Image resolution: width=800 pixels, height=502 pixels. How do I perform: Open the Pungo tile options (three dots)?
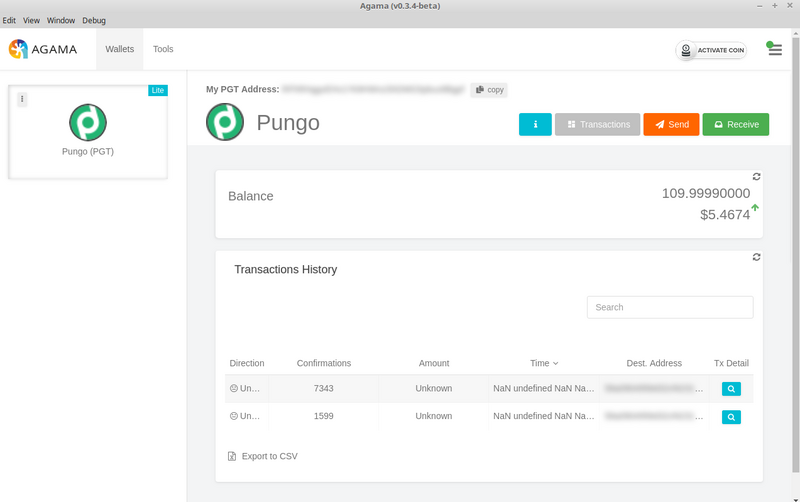click(x=22, y=99)
